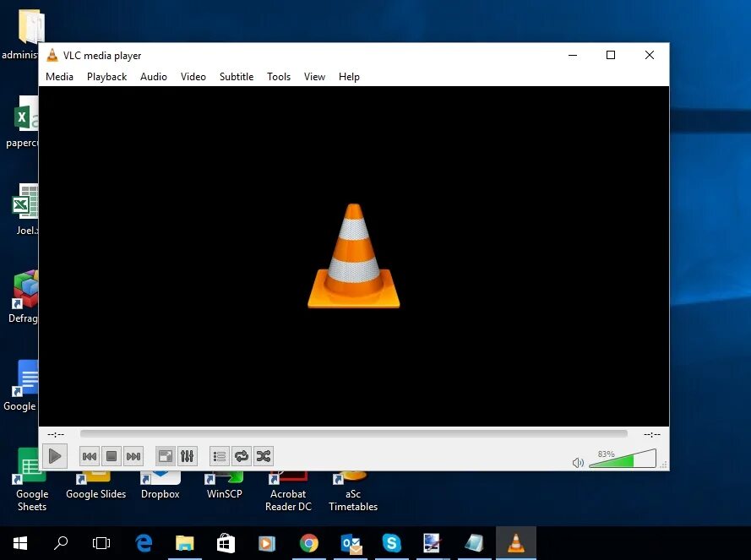Skip to next media track
This screenshot has width=751, height=560.
pos(133,456)
